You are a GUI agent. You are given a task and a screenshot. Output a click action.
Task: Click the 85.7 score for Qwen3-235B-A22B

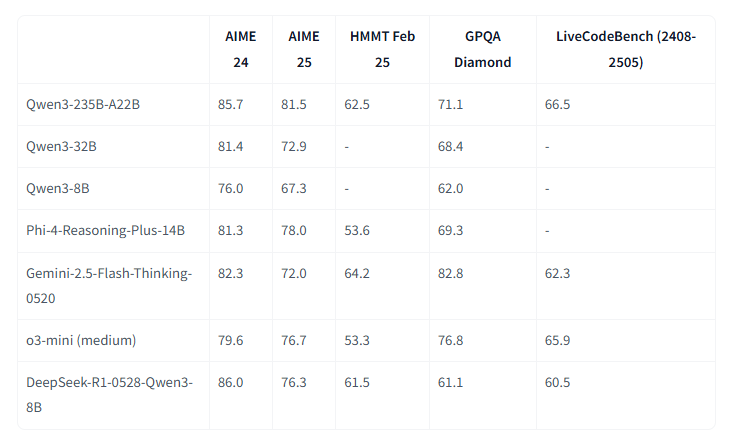[x=232, y=104]
